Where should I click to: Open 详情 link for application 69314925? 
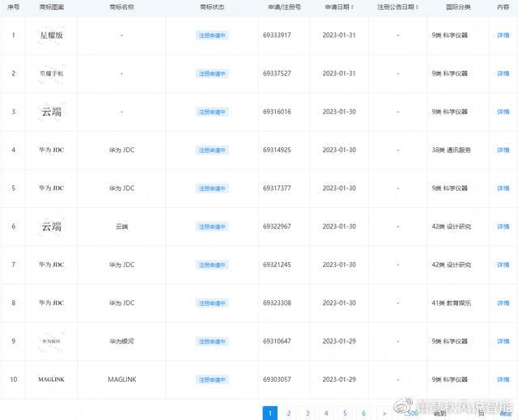503,150
